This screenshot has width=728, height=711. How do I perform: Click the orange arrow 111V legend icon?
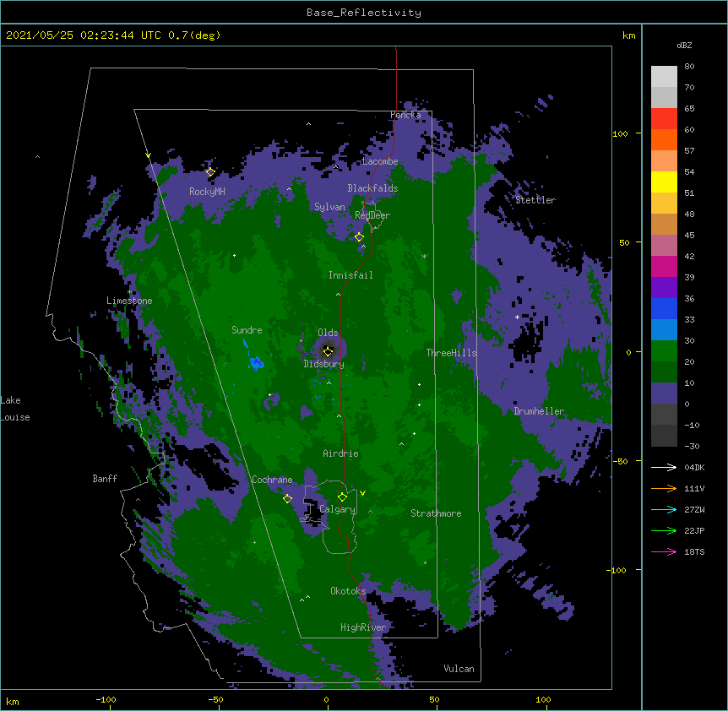click(664, 488)
